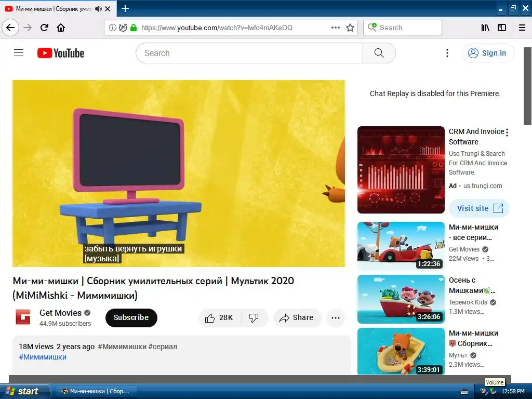Viewport: 532px width, 399px height.
Task: Show site information icon in address bar
Action: click(112, 28)
